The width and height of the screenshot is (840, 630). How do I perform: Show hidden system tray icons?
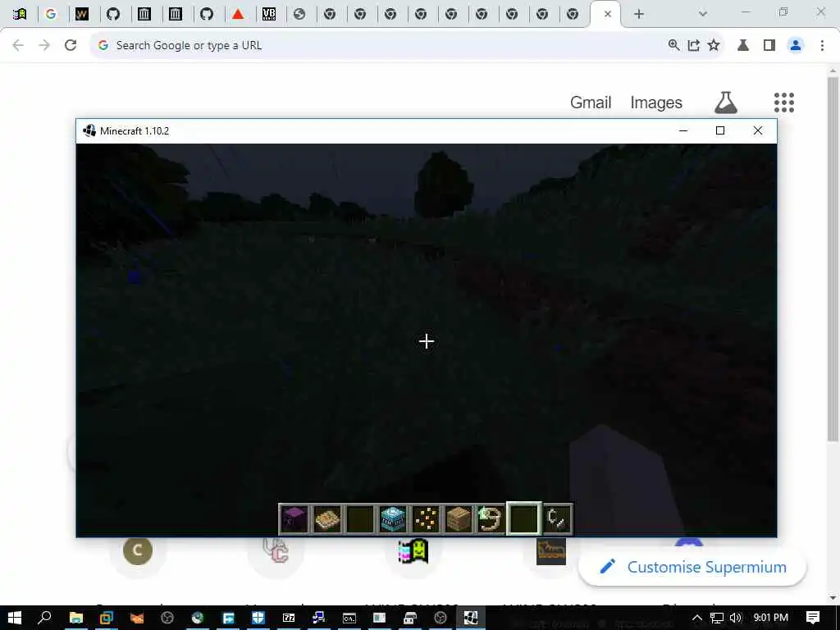(x=697, y=618)
